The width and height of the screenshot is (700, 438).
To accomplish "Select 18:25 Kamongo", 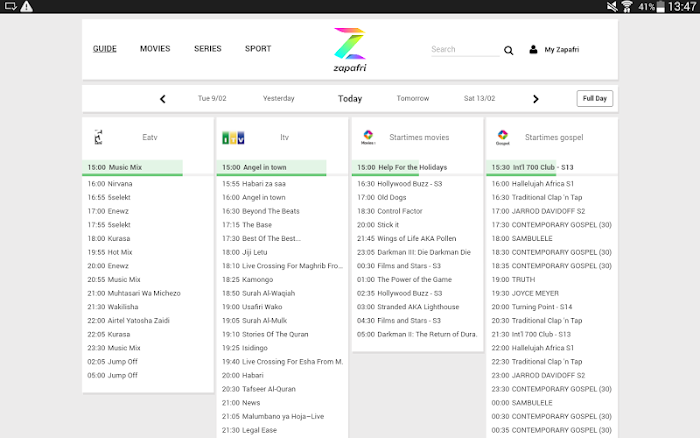I will 247,279.
